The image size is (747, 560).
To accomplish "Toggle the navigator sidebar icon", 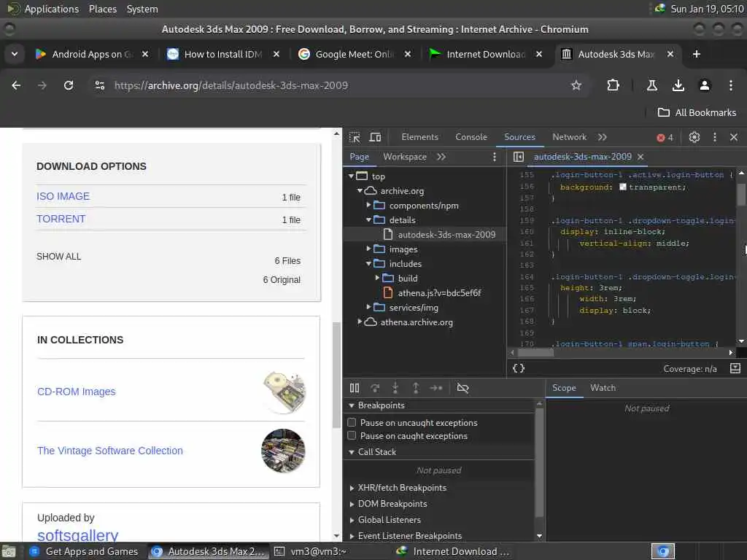I will 519,157.
